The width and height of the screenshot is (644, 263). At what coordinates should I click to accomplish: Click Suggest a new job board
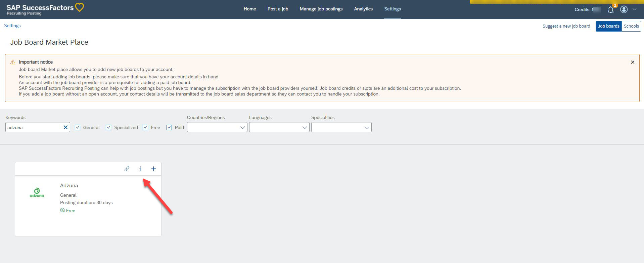point(566,26)
